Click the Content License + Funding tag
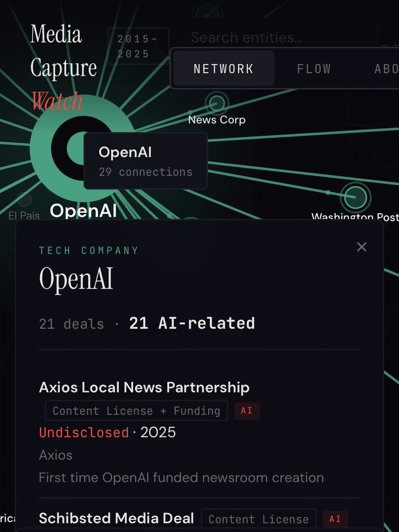 point(137,411)
